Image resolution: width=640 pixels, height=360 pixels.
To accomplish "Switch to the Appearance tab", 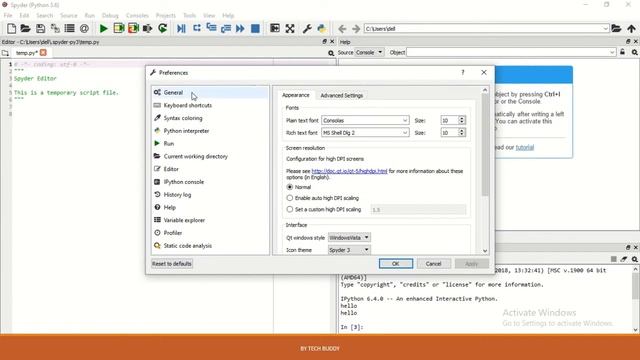I will click(296, 95).
